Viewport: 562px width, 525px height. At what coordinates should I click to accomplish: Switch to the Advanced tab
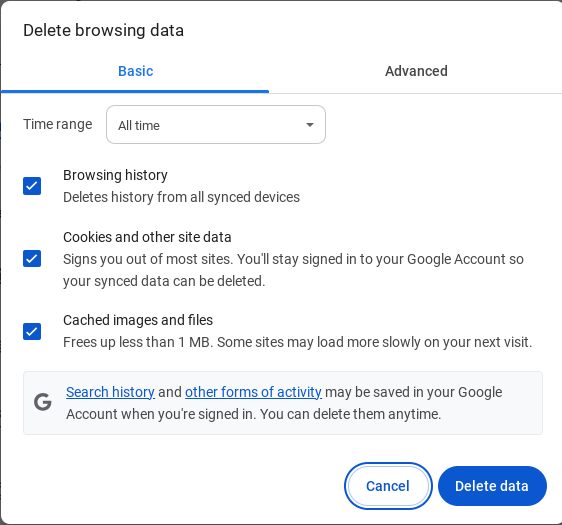(416, 71)
